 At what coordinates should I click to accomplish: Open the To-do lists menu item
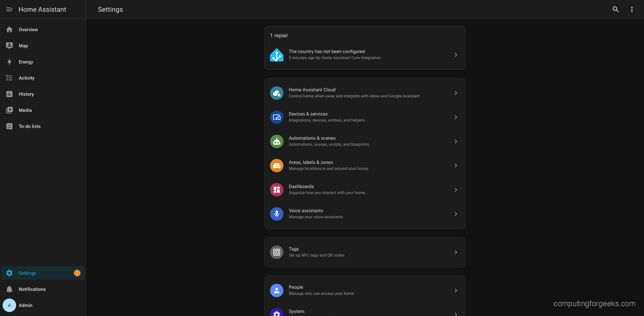point(30,126)
